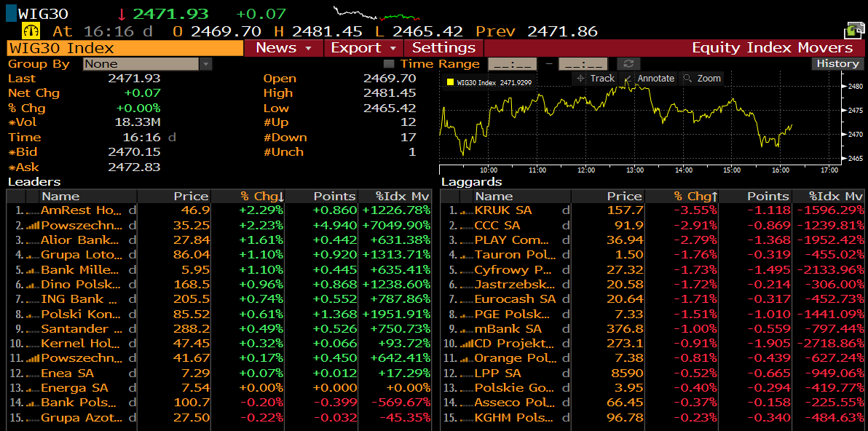Select Enea SA row name
The width and height of the screenshot is (868, 431).
coord(67,372)
